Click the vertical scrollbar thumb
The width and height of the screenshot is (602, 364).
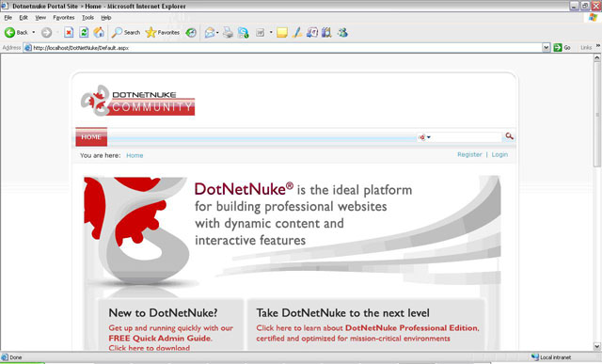pyautogui.click(x=597, y=115)
